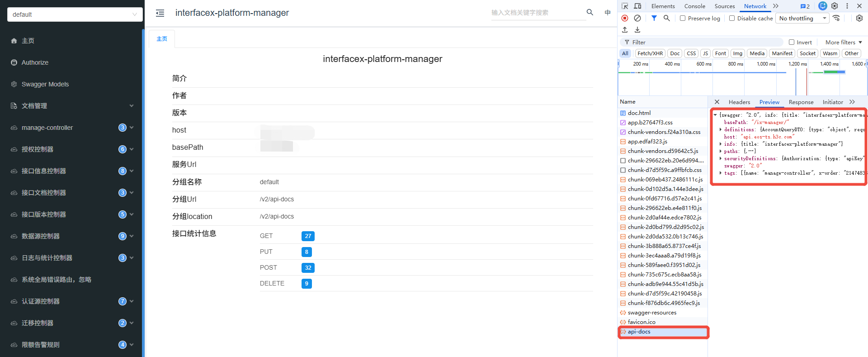This screenshot has width=868, height=357.
Task: Switch to the Elements panel tab
Action: point(663,6)
